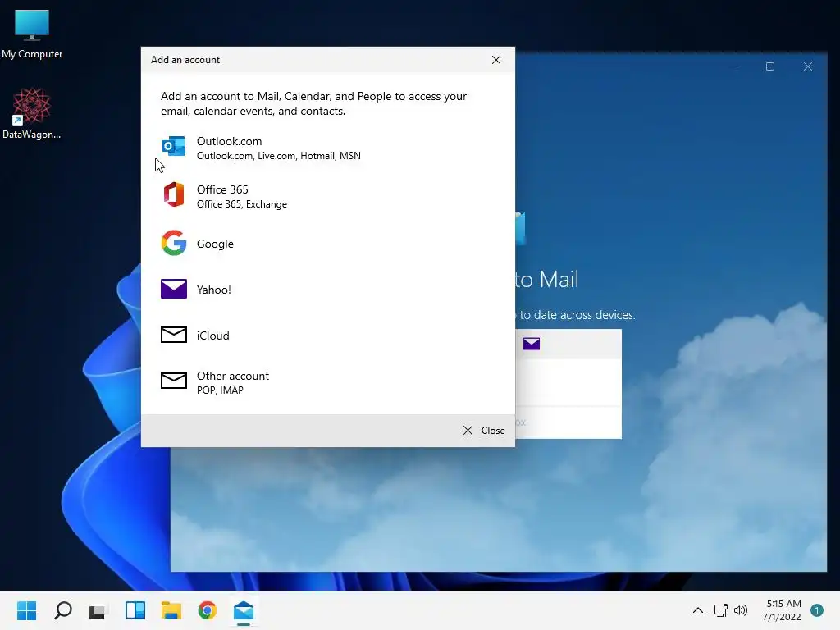This screenshot has width=840, height=630.
Task: Click Outlook.com, Live.com, Hotmail, MSN subtitle
Action: pos(279,156)
